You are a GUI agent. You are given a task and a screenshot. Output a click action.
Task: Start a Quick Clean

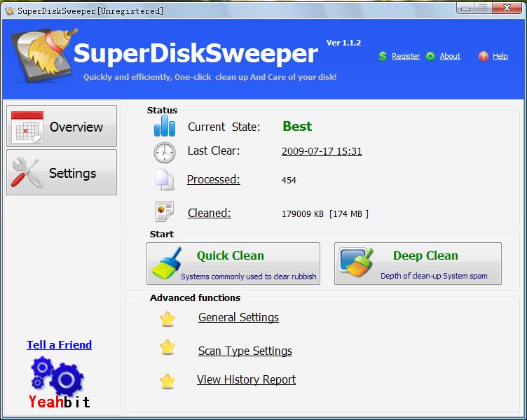click(x=233, y=263)
